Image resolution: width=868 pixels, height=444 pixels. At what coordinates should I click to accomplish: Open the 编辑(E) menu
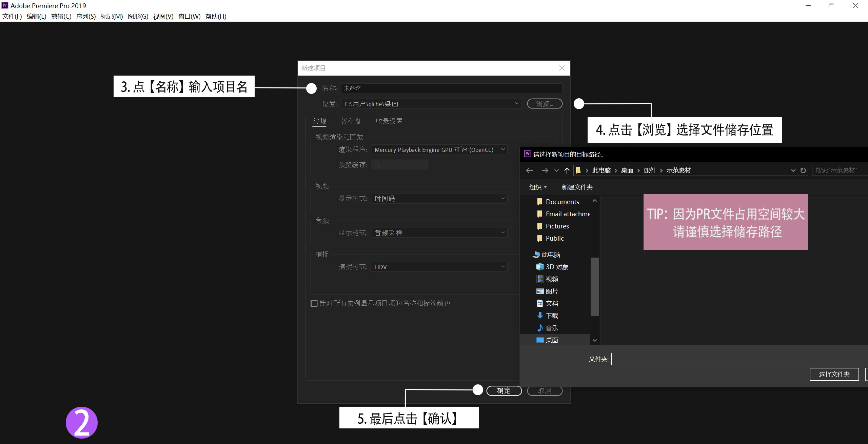click(x=36, y=16)
